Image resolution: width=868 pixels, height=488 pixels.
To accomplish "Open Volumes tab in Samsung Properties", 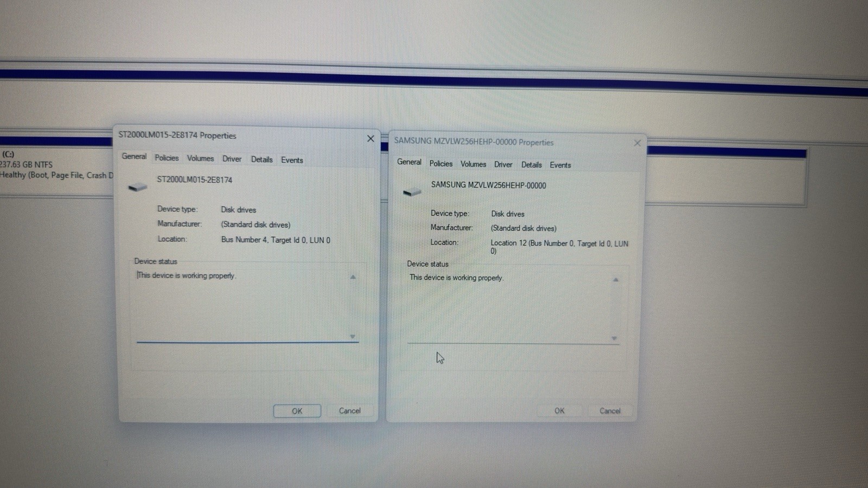I will [x=473, y=164].
